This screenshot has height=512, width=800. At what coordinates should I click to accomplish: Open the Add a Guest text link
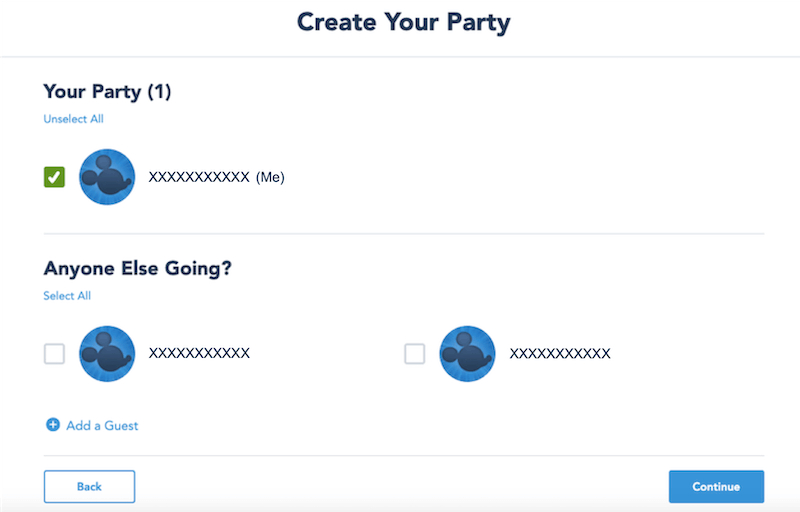click(x=102, y=426)
